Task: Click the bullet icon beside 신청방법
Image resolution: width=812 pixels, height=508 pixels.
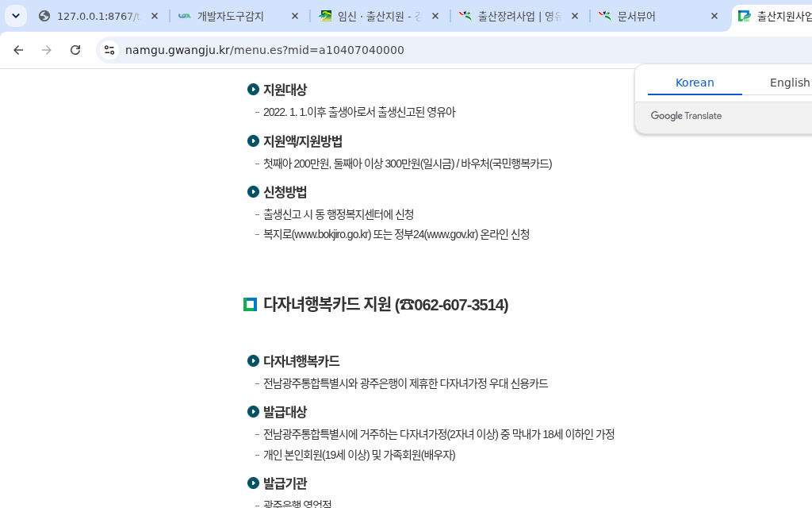Action: tap(253, 192)
